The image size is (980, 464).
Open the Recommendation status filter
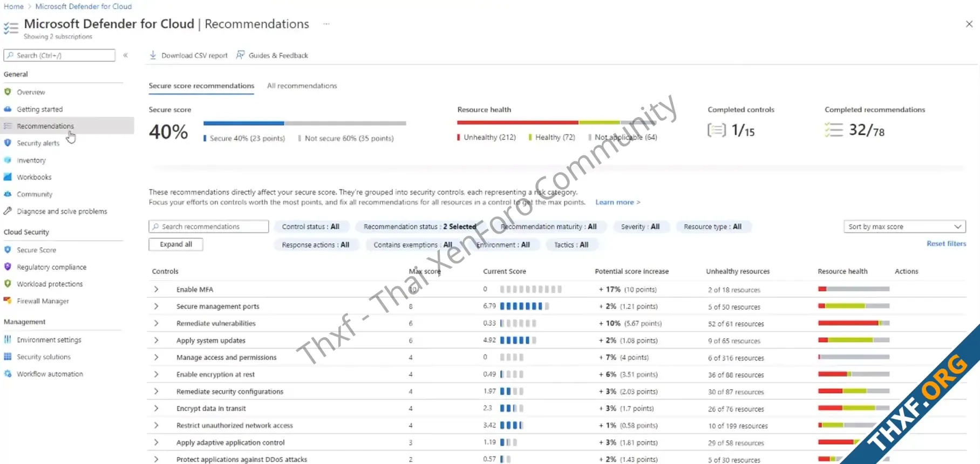[x=420, y=227]
